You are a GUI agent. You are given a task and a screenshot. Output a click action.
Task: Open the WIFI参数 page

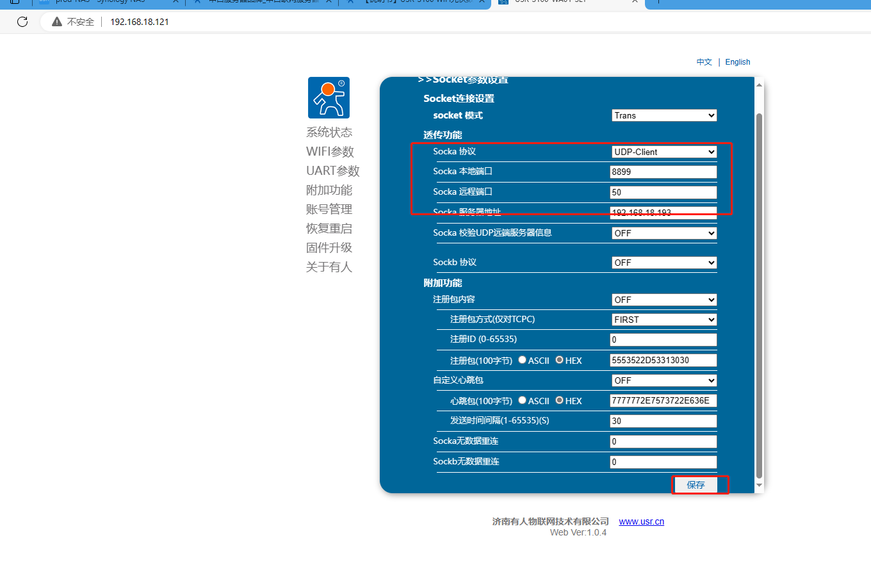pos(330,152)
